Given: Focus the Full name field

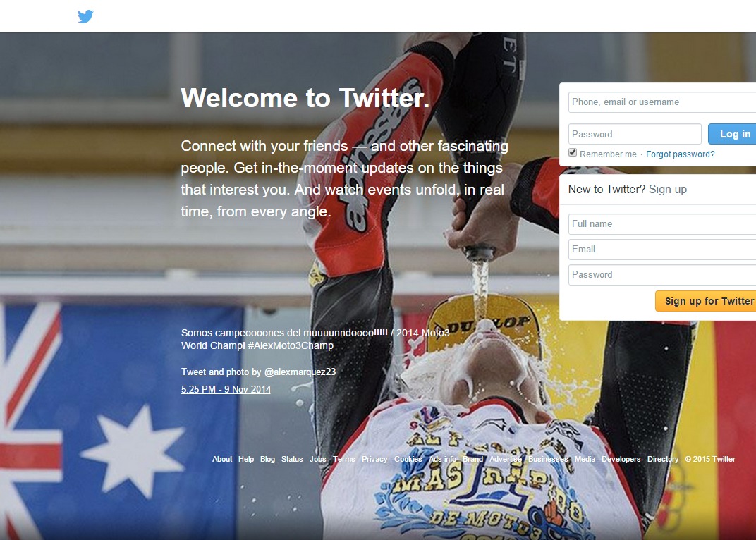Looking at the screenshot, I should [x=662, y=224].
